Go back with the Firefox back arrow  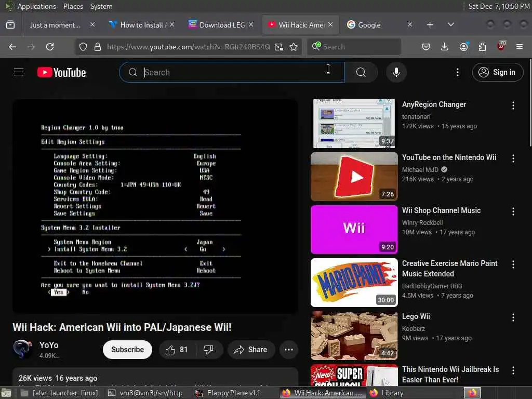12,47
